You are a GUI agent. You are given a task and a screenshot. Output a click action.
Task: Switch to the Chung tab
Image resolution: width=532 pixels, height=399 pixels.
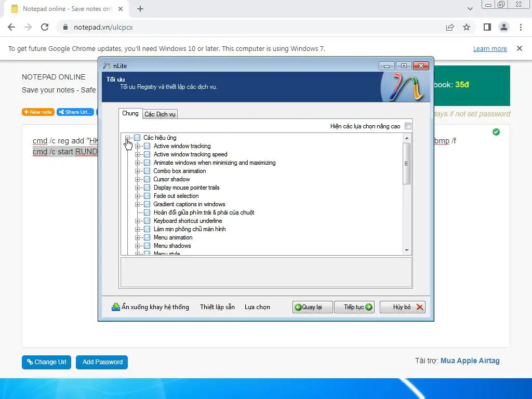point(130,113)
